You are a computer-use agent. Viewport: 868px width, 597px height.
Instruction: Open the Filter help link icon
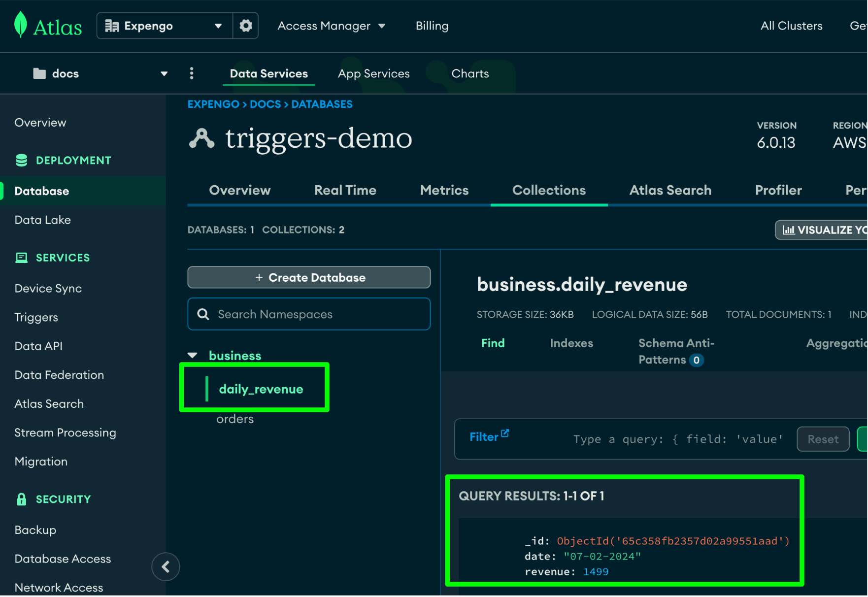[505, 433]
